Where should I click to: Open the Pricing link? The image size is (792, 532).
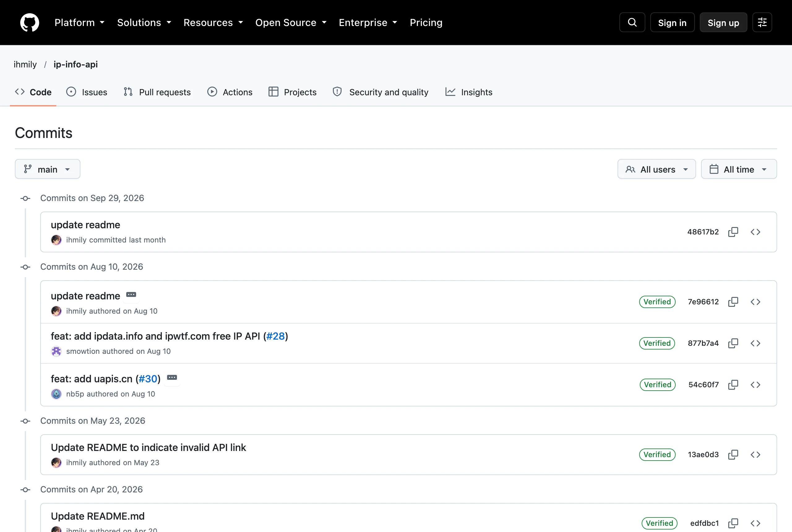pyautogui.click(x=426, y=22)
